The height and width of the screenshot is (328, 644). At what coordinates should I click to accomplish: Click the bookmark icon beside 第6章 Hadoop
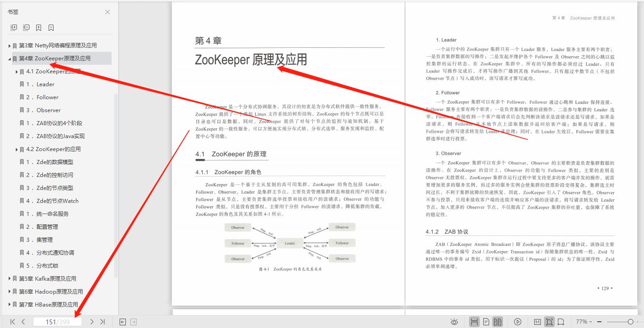(15, 292)
